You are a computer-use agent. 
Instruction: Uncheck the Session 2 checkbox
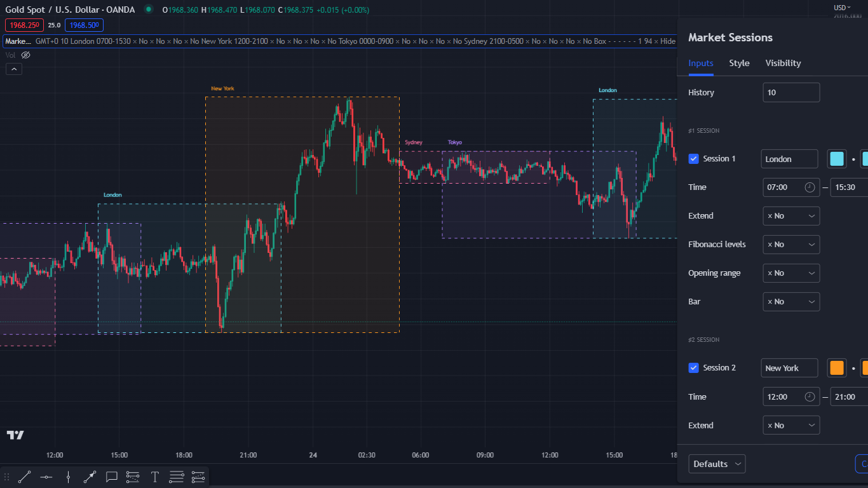click(x=694, y=368)
